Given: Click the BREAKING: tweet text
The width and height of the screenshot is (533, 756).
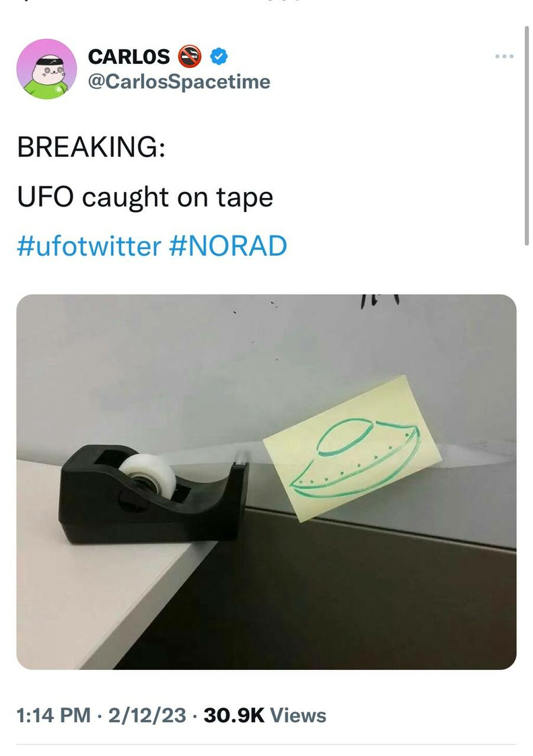Looking at the screenshot, I should (x=91, y=147).
